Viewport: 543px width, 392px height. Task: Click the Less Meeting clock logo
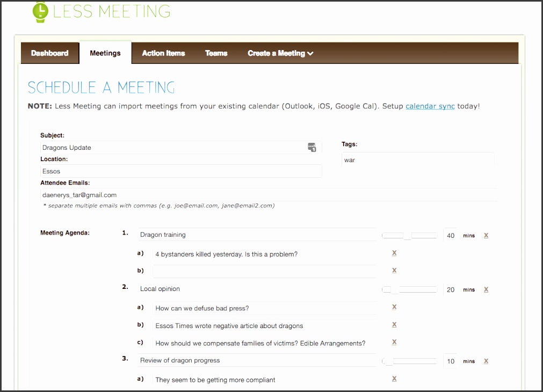[40, 12]
